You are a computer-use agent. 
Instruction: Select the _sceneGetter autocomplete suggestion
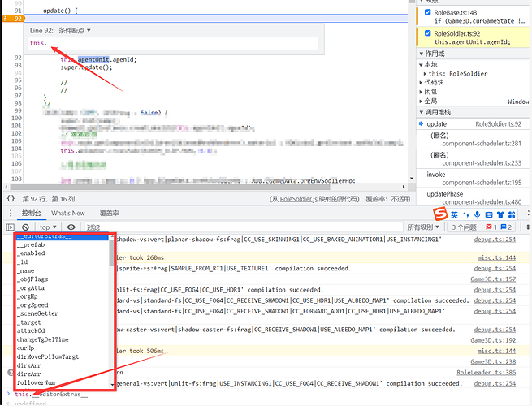tap(37, 313)
